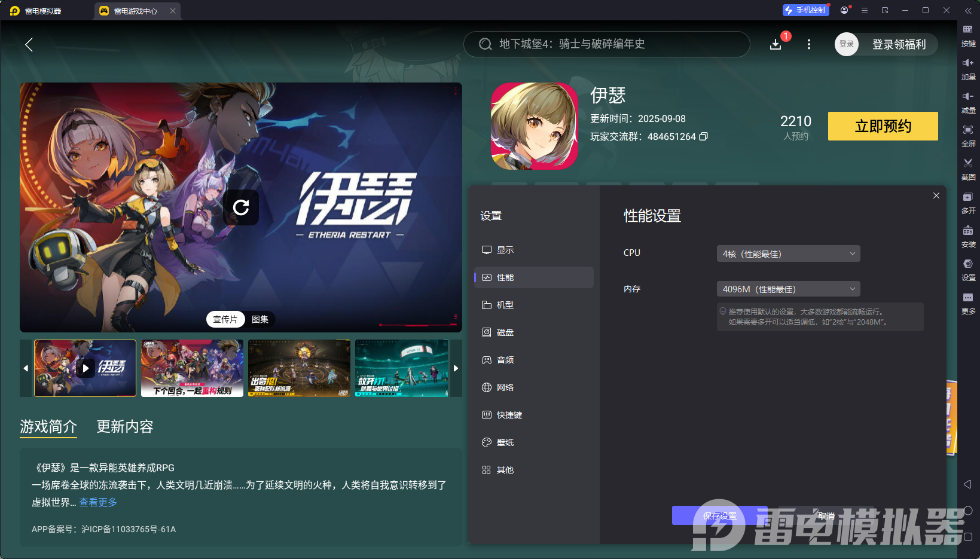Open 更多 tools in the sidebar
This screenshot has width=980, height=559.
click(968, 303)
